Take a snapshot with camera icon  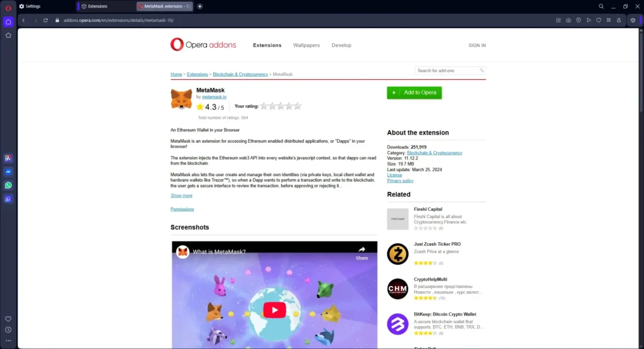pyautogui.click(x=569, y=20)
